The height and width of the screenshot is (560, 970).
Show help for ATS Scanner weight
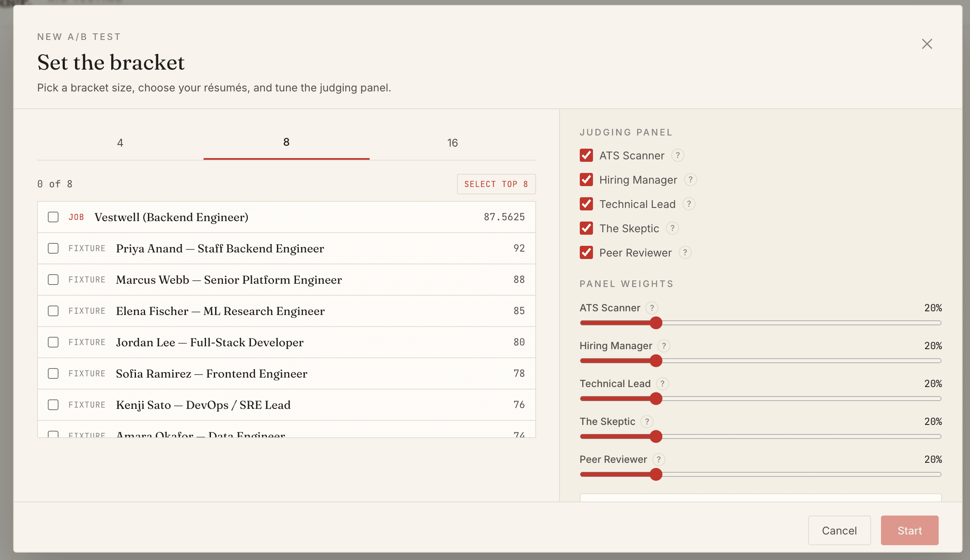(651, 308)
